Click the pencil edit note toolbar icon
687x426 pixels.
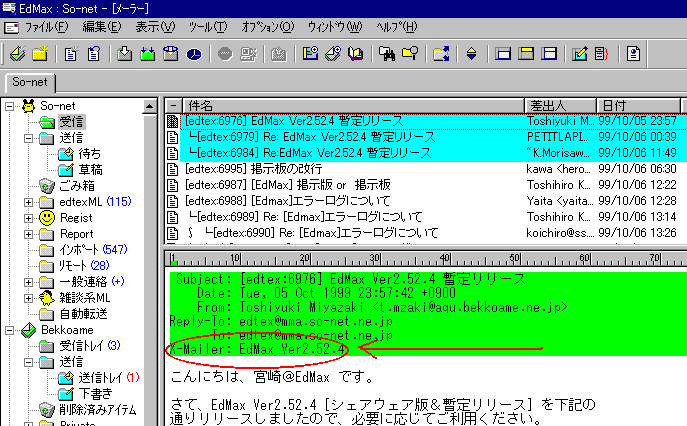tap(579, 54)
